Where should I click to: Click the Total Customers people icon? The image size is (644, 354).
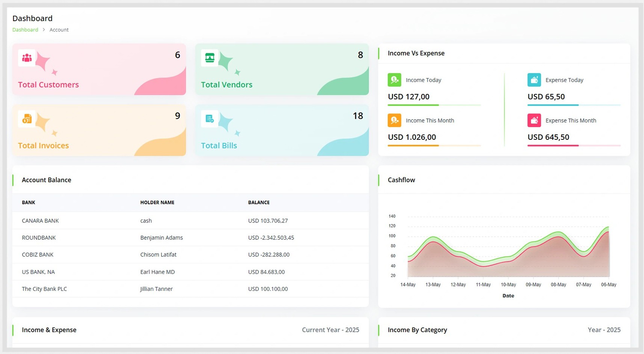[27, 58]
